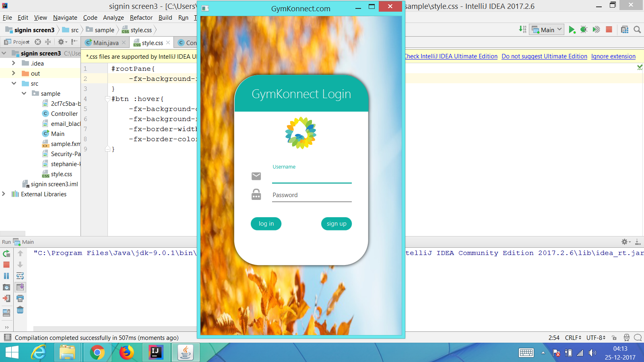Click the email envelope icon in login form
This screenshot has width=644, height=362.
coord(256,176)
